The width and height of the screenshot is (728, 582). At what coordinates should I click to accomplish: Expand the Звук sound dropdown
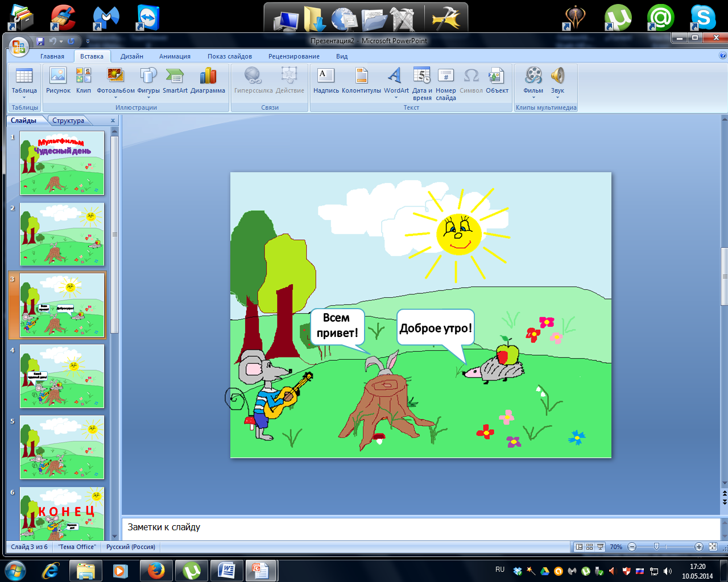coord(557,97)
